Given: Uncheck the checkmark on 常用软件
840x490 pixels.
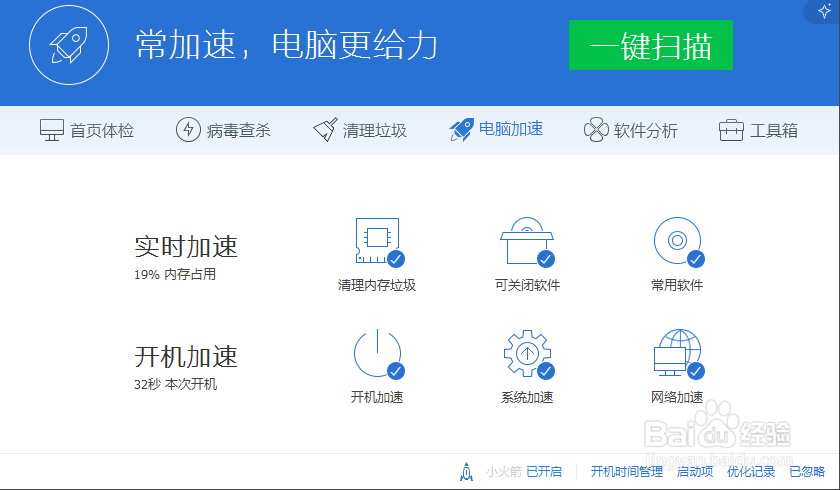Looking at the screenshot, I should pos(696,259).
